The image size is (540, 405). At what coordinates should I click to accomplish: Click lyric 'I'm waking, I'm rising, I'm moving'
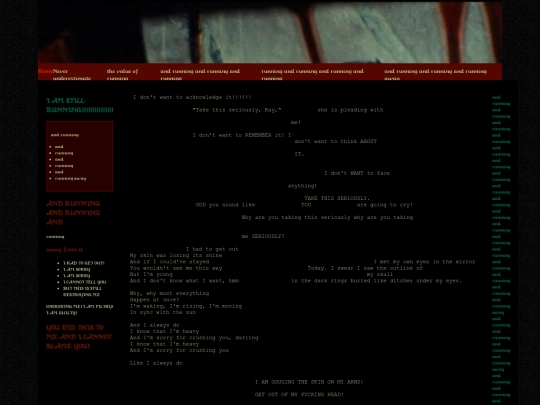point(186,306)
